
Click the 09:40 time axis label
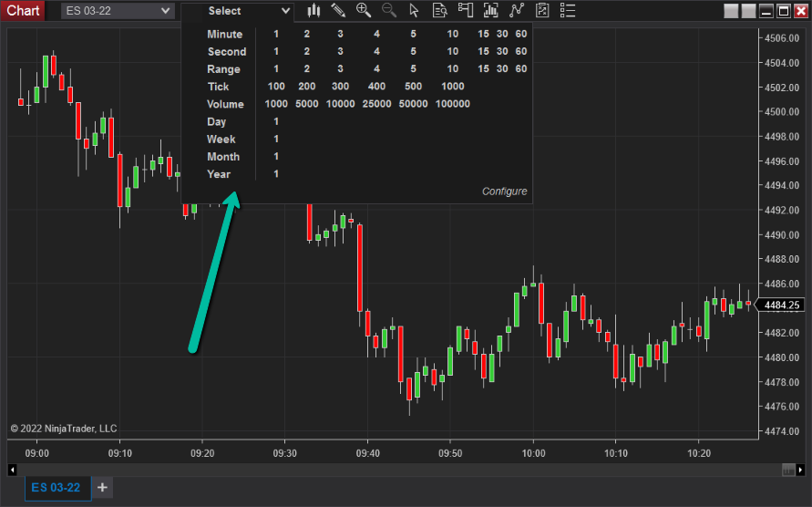[x=367, y=453]
